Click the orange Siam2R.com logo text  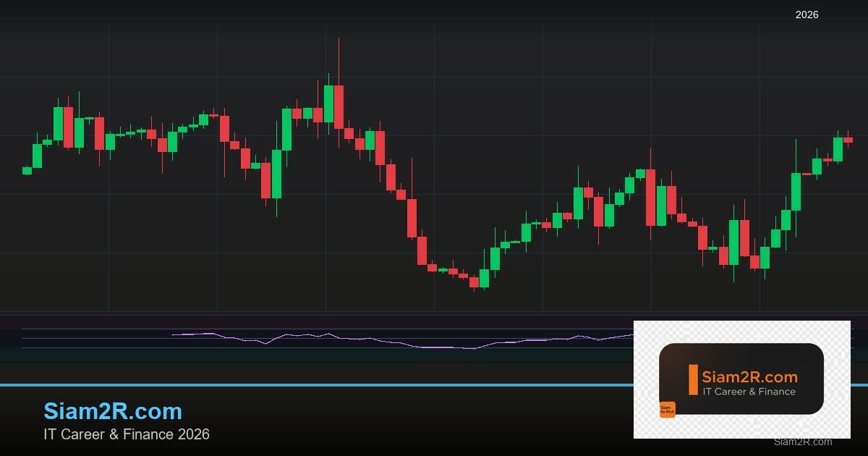click(x=749, y=377)
